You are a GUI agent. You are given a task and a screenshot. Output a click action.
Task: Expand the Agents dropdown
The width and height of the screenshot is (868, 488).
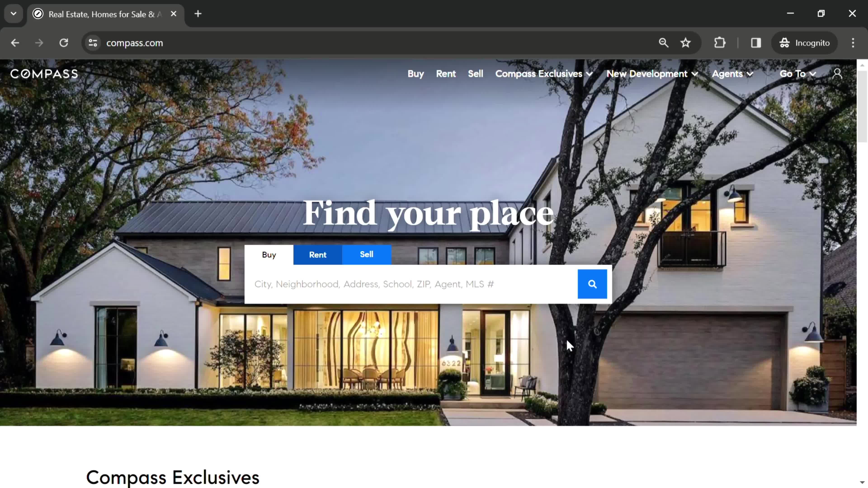[x=733, y=73]
